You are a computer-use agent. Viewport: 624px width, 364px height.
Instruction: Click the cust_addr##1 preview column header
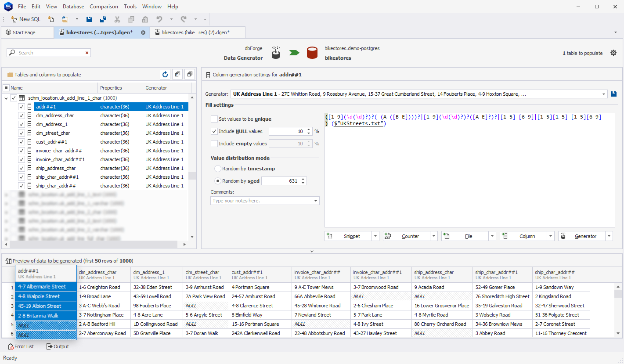point(260,274)
